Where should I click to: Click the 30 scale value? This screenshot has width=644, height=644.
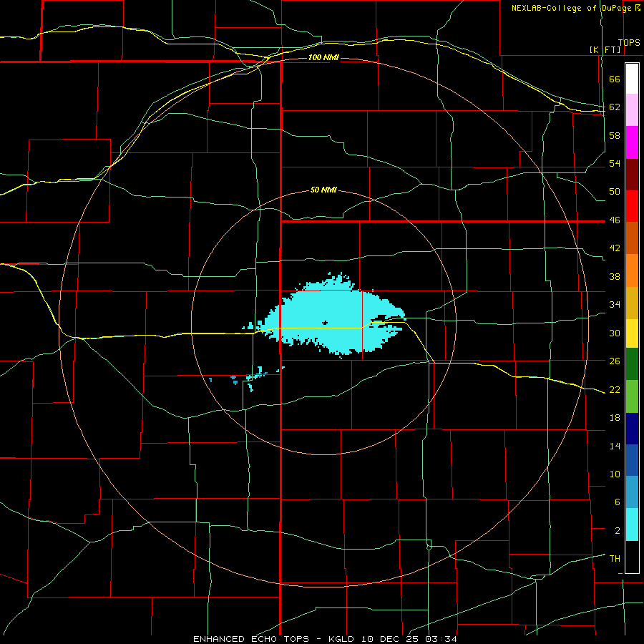coord(615,333)
